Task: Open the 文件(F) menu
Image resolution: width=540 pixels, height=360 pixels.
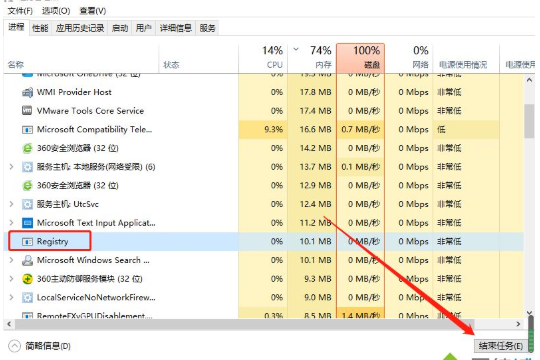Action: 20,11
